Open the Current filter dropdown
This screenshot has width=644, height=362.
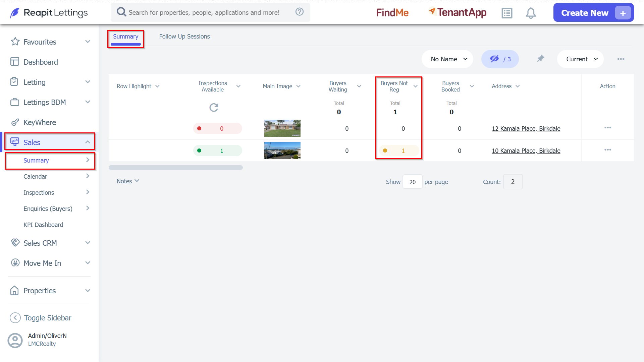point(580,59)
